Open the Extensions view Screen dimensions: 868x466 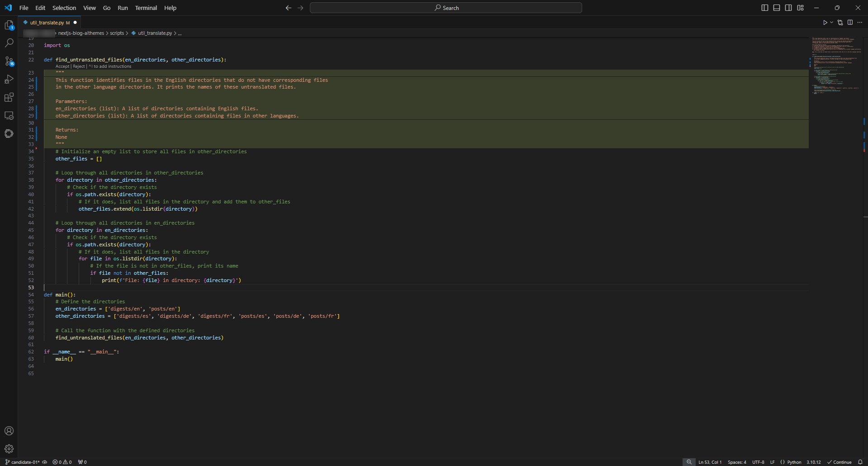click(9, 97)
